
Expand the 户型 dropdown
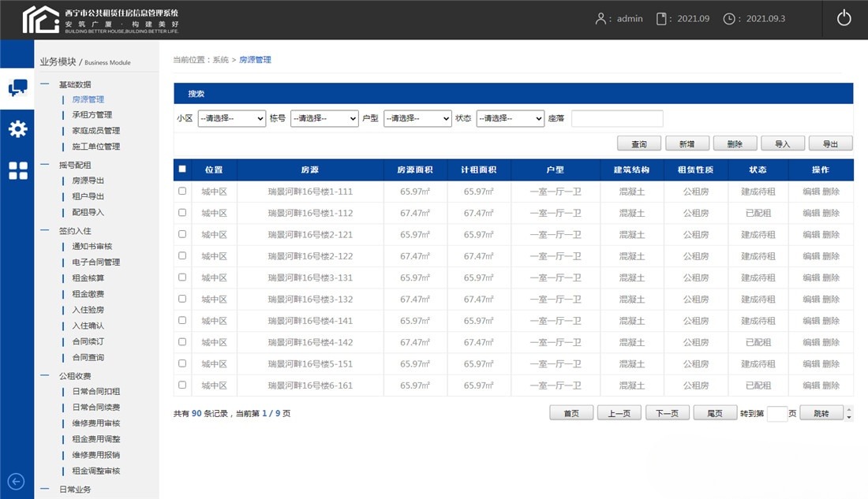417,118
